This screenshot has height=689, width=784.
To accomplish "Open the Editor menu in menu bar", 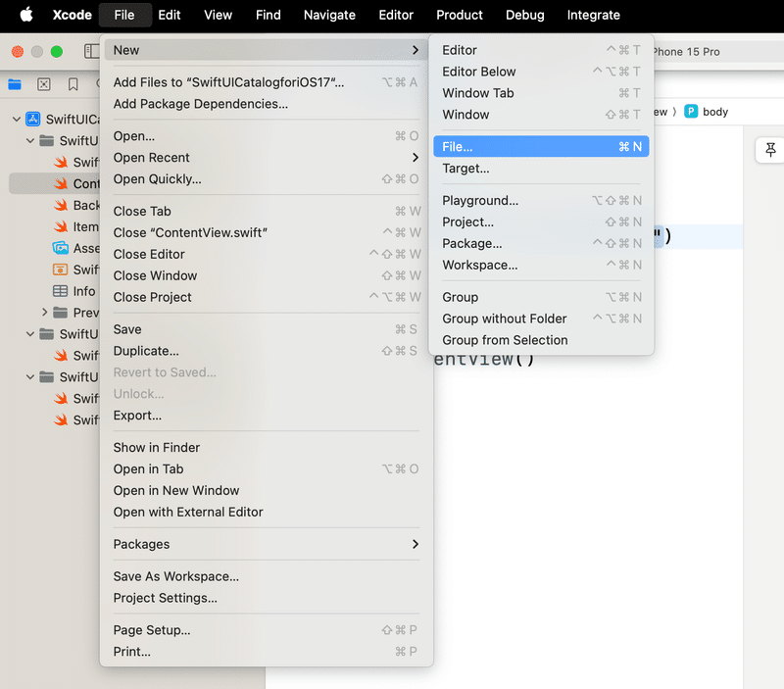I will pyautogui.click(x=396, y=15).
